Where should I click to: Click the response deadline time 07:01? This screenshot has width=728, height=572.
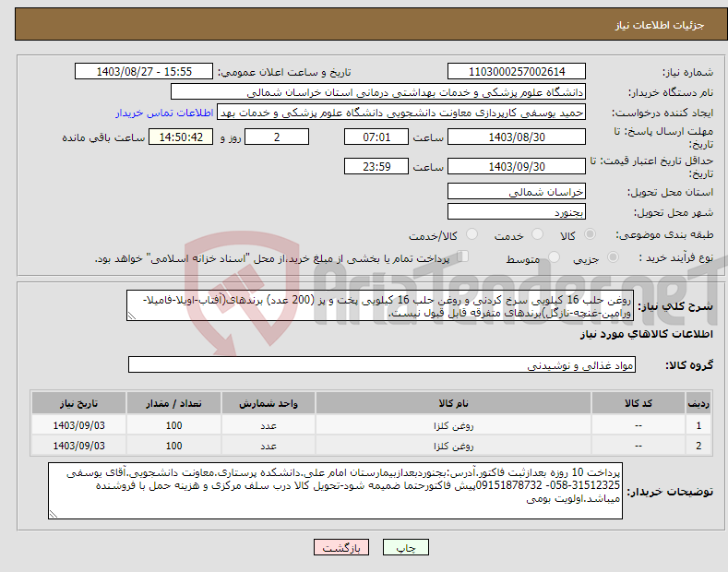(x=376, y=137)
